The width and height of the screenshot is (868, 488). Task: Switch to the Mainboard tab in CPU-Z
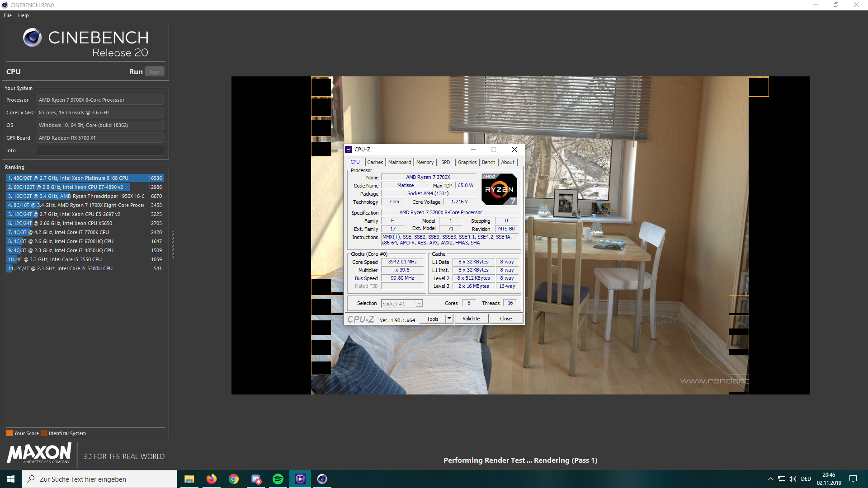pos(400,162)
